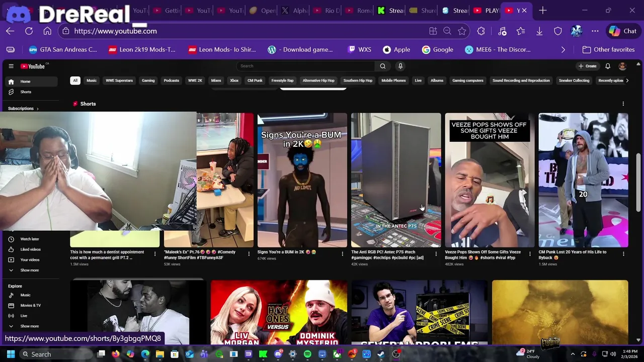Open a new browser tab
644x362 pixels.
point(542,11)
